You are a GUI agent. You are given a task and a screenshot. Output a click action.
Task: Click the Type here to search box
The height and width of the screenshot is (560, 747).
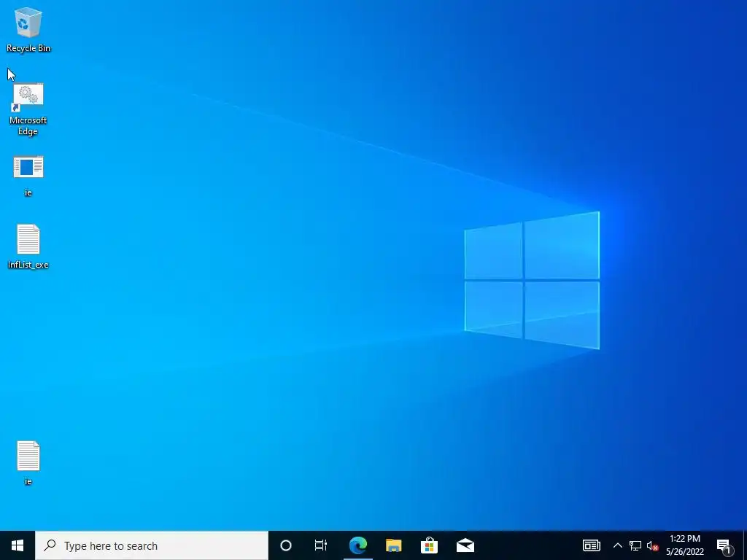point(152,545)
